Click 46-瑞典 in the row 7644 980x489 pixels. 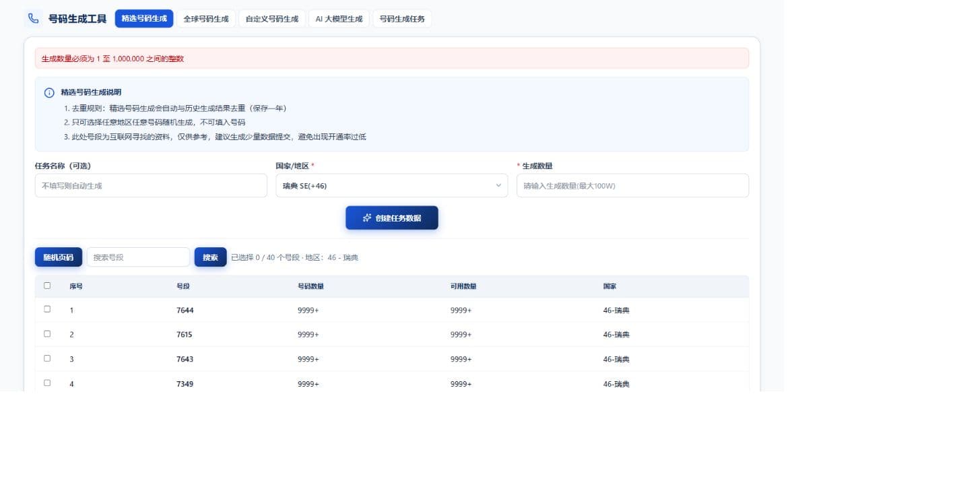point(616,311)
